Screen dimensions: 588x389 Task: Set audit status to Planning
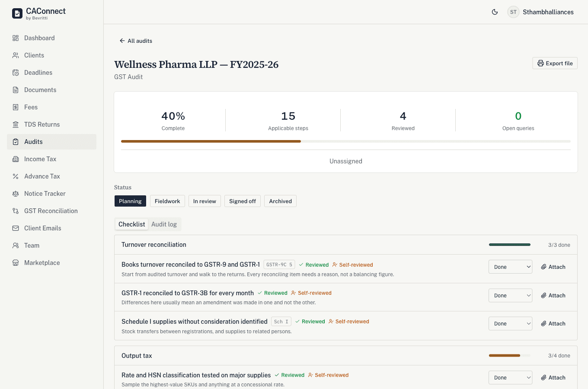click(130, 201)
